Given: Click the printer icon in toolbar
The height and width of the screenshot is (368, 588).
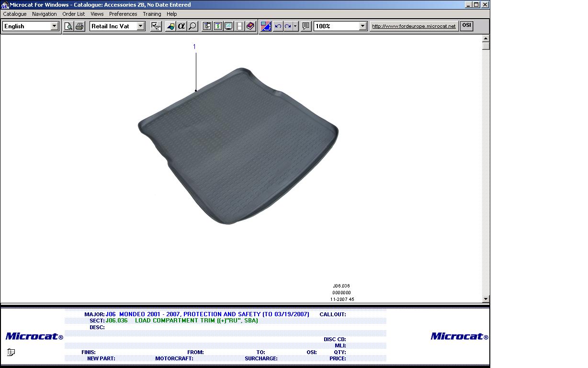Looking at the screenshot, I should tap(79, 26).
